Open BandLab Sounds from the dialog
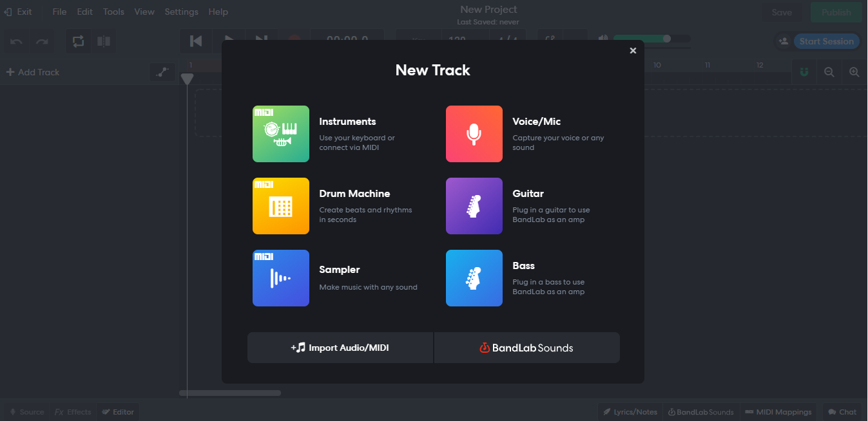 (x=526, y=348)
